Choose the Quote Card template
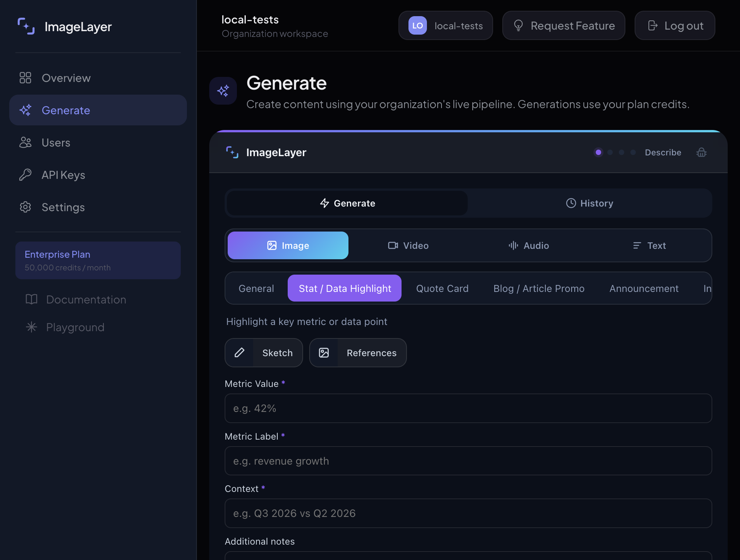This screenshot has height=560, width=740. 442,288
